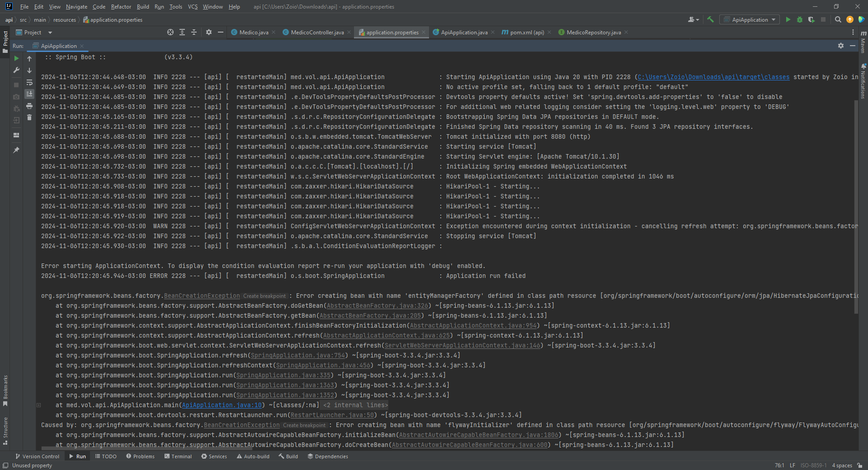868x470 pixels.
Task: Click the JetBrains Toolbox colorful icon
Action: point(862,19)
